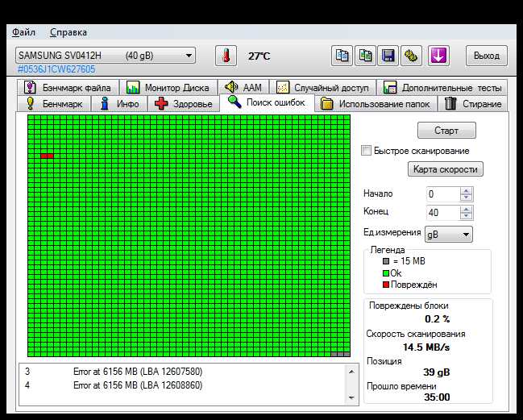The image size is (523, 420).
Task: Click the gray 15 MB legend swatch
Action: (386, 261)
